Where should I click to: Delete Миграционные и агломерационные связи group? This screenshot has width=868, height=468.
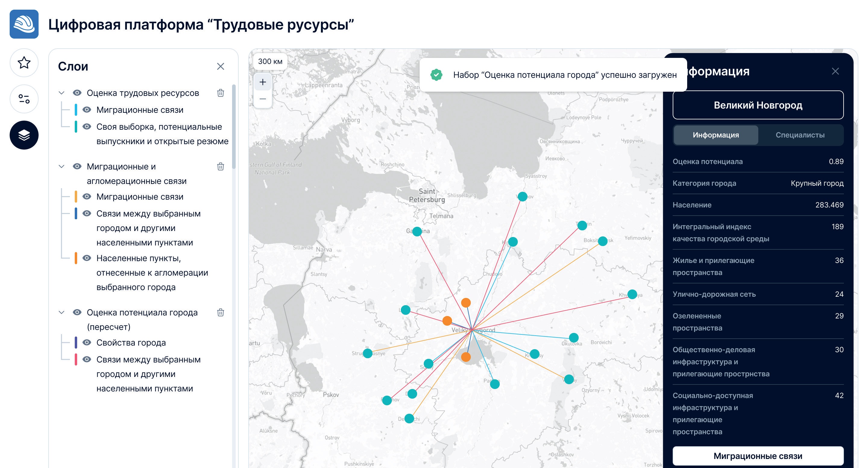[x=220, y=166]
